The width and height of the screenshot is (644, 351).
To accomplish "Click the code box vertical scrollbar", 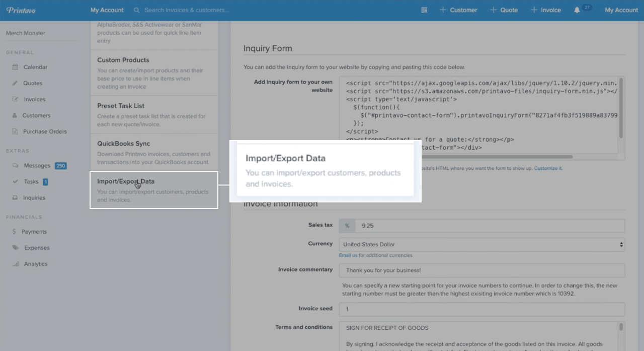I will tap(621, 108).
